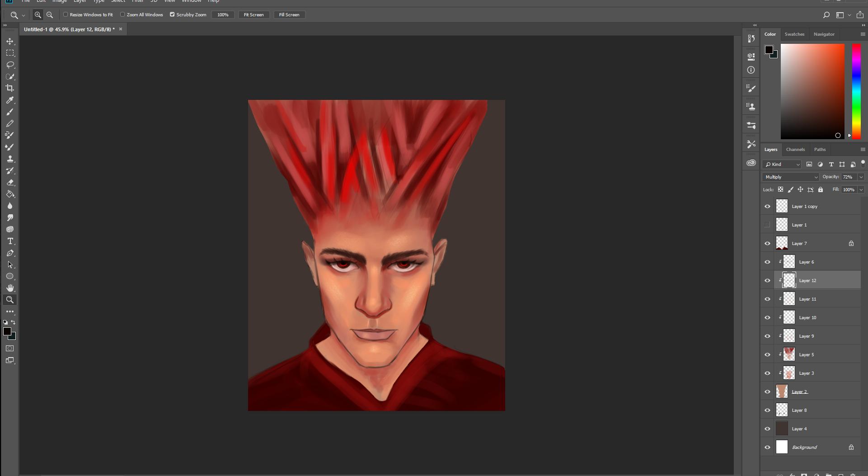This screenshot has width=868, height=476.
Task: Open the Kind filter dropdown
Action: point(782,164)
